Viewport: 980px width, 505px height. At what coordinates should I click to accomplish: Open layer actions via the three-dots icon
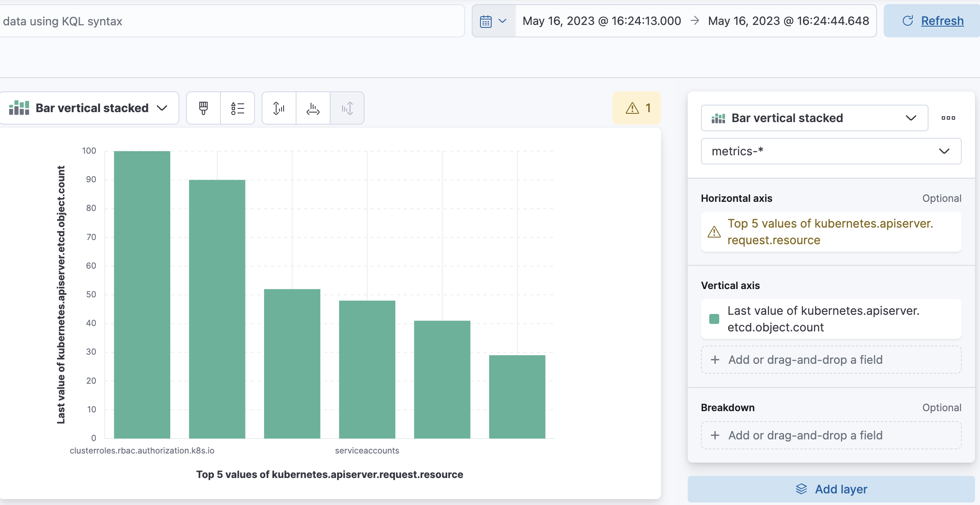[948, 118]
